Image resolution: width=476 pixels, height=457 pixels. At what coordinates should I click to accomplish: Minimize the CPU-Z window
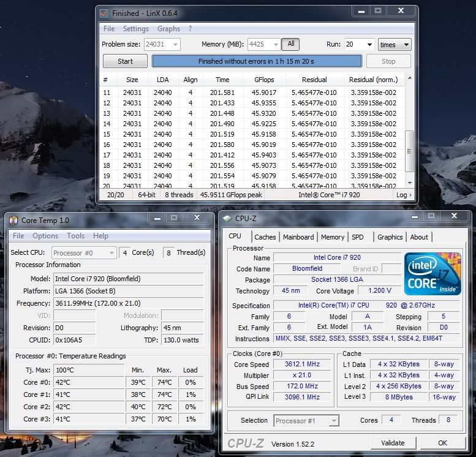[x=415, y=216]
